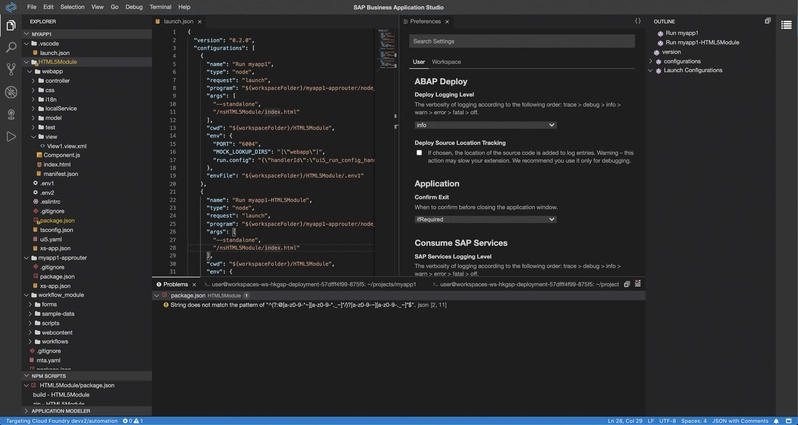The width and height of the screenshot is (798, 425).
Task: Collapse the NPM Scripts section
Action: tap(26, 376)
